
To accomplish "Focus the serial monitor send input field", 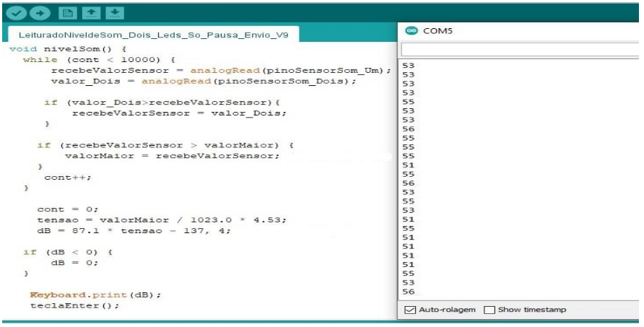I will (520, 49).
